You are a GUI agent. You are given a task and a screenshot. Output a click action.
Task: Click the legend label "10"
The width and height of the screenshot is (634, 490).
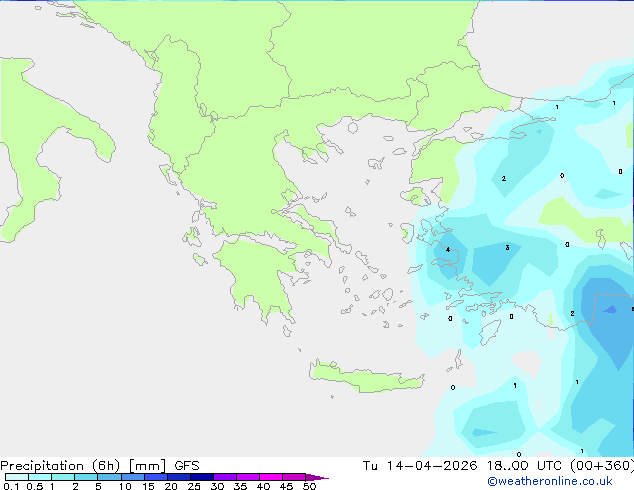tap(125, 486)
